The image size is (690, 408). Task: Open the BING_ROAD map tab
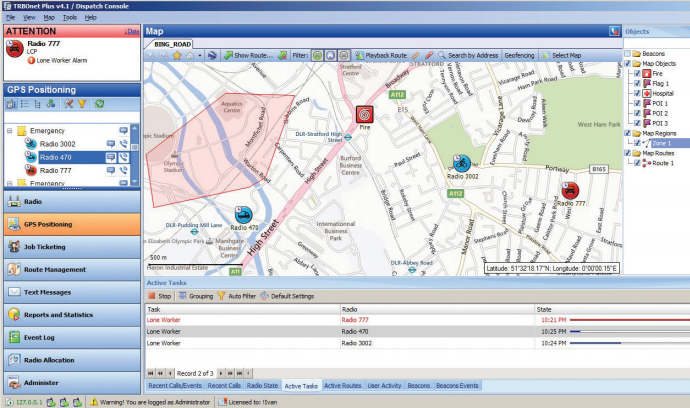pyautogui.click(x=172, y=44)
